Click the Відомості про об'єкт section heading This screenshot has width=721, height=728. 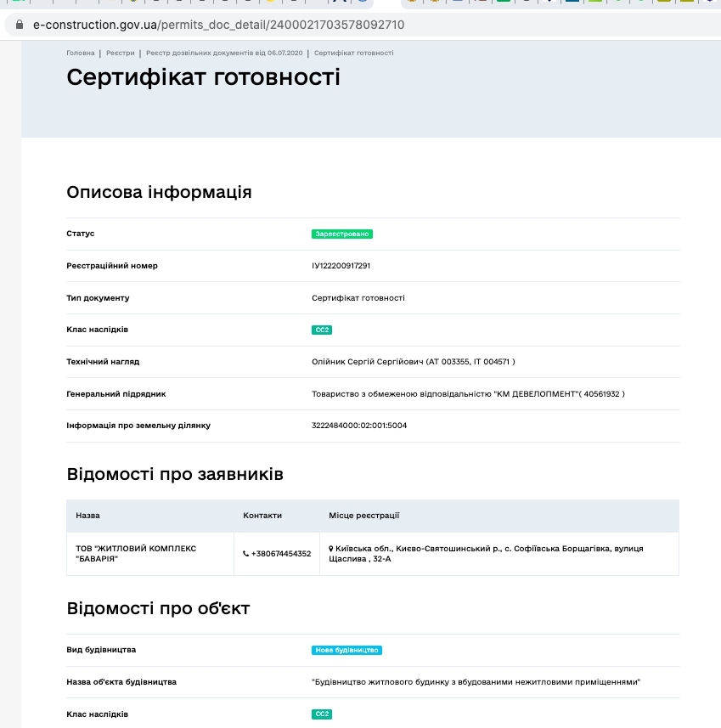coord(158,608)
